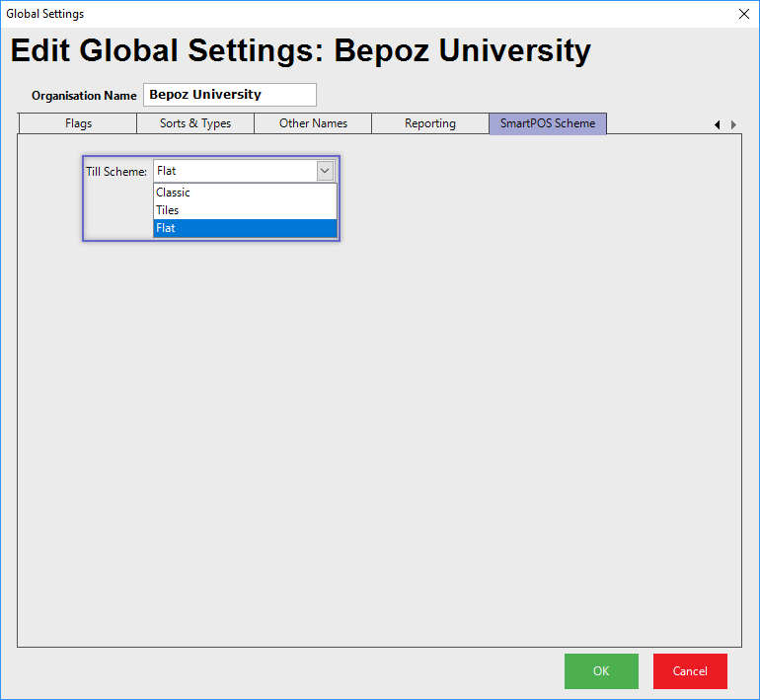Click into the Organisation Name text field
760x700 pixels.
(x=229, y=95)
